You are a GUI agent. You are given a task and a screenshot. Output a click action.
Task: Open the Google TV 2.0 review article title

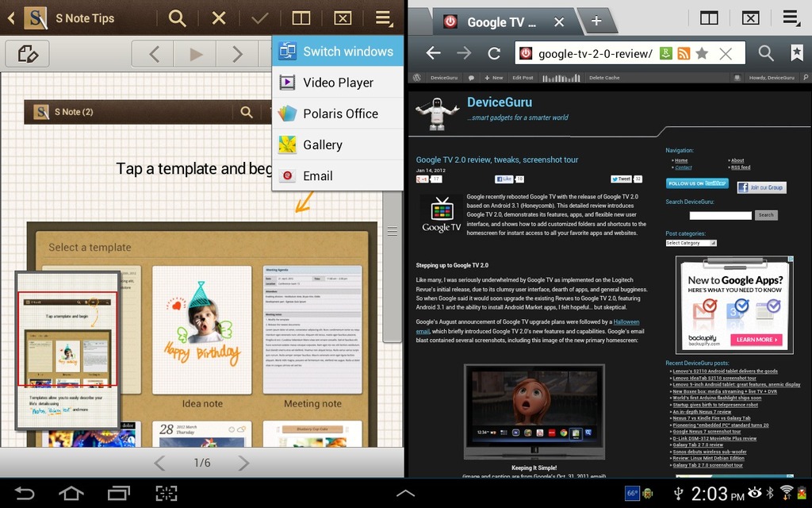point(497,160)
